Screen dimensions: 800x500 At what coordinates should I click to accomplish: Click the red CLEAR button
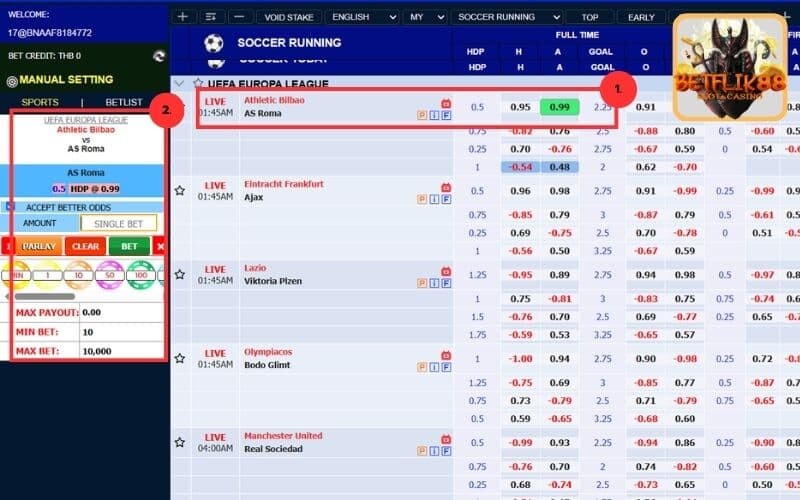(x=85, y=246)
